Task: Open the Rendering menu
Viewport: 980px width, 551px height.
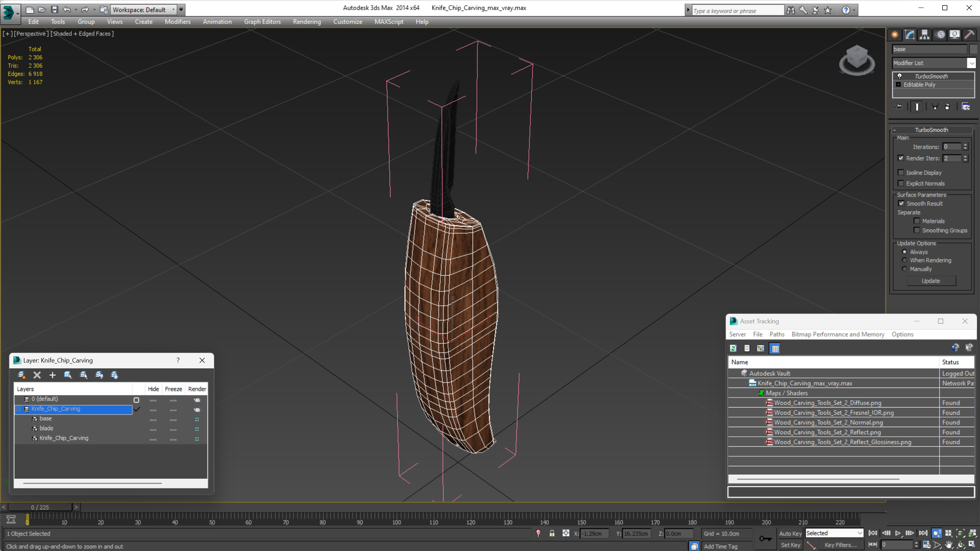Action: pyautogui.click(x=307, y=22)
